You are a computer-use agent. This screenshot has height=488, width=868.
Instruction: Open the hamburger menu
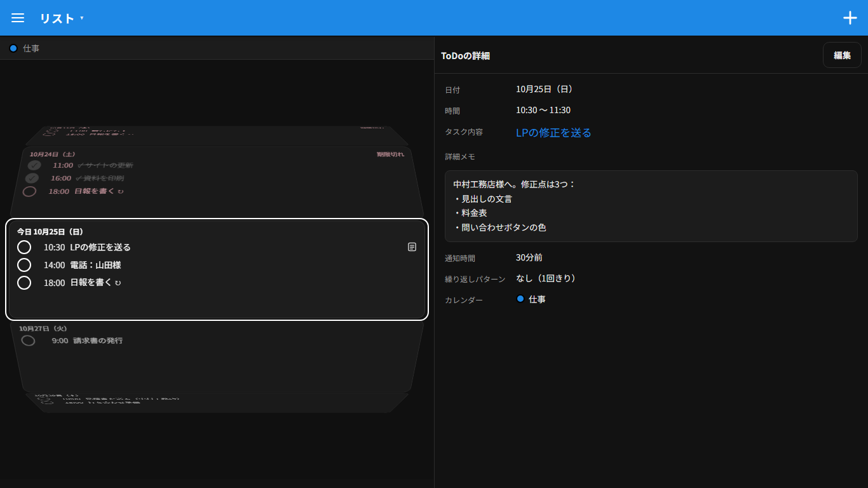(18, 18)
